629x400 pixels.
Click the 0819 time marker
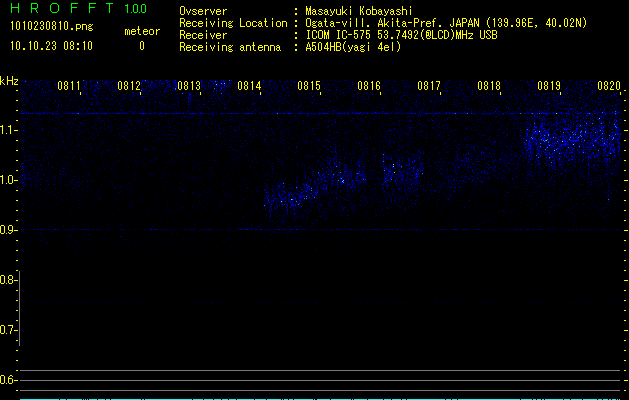pos(549,86)
